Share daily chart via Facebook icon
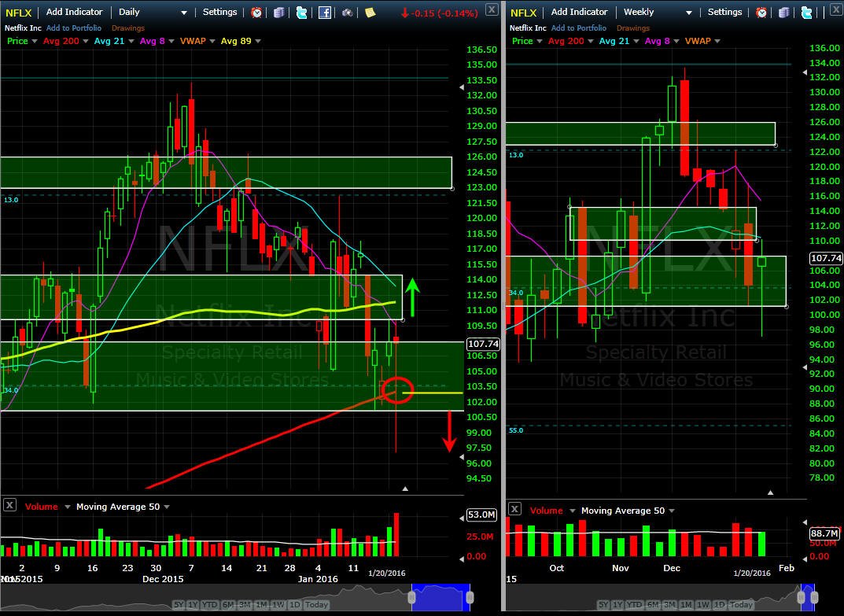The image size is (844, 616). coord(325,13)
